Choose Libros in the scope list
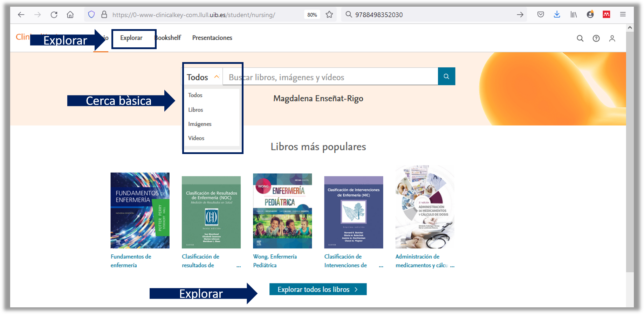644x314 pixels. click(x=196, y=110)
